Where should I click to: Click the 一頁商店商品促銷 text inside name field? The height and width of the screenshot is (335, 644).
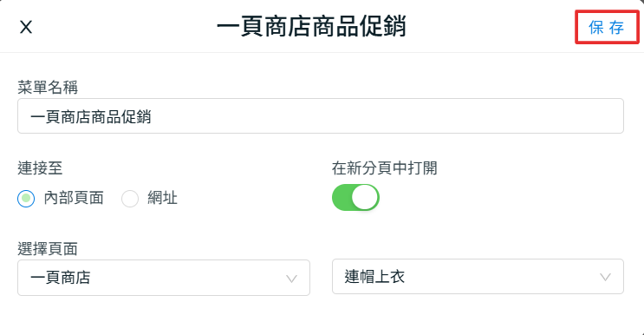(91, 117)
